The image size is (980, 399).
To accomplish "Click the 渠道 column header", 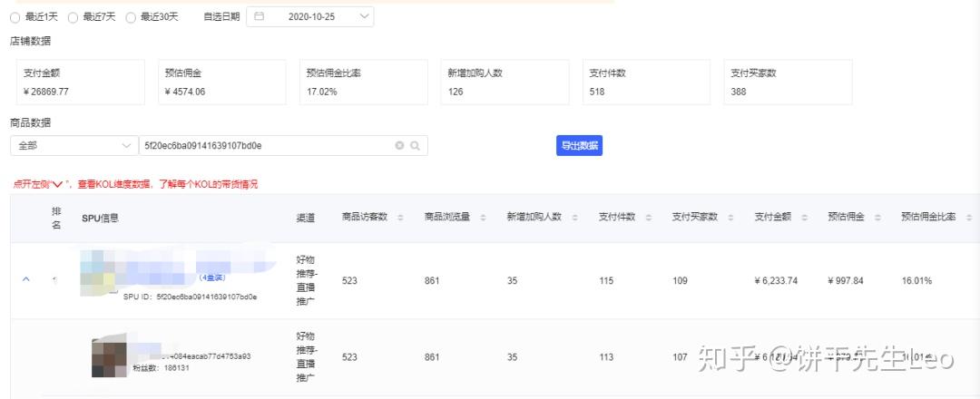I will tap(306, 218).
